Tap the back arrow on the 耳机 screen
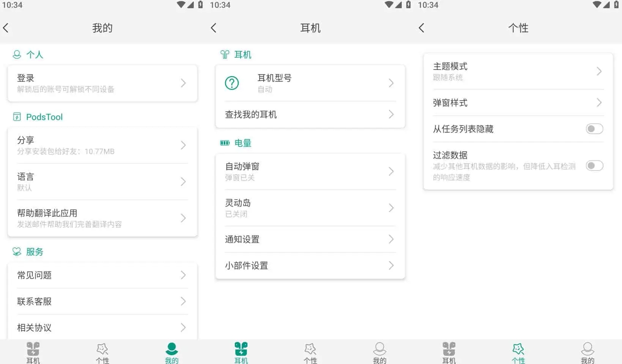This screenshot has height=364, width=622. (x=214, y=28)
